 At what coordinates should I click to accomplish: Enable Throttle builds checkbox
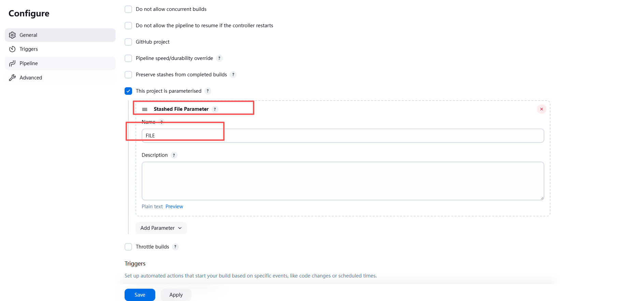[128, 247]
